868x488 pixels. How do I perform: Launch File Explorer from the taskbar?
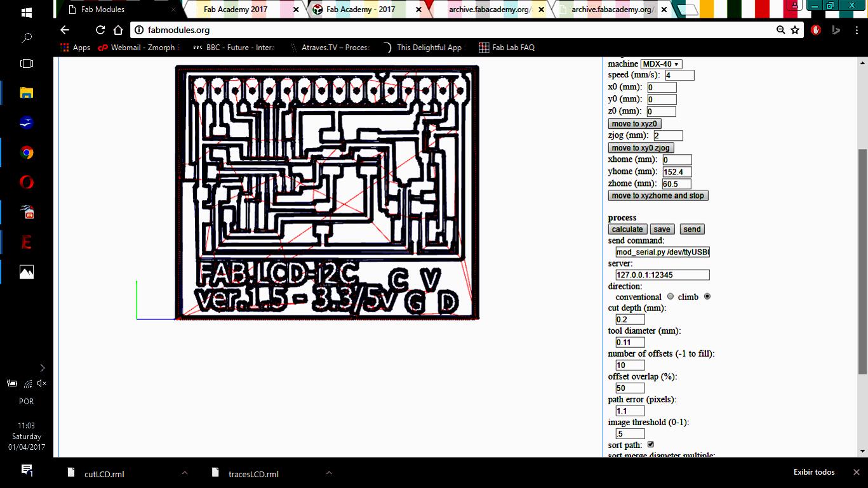coord(27,93)
